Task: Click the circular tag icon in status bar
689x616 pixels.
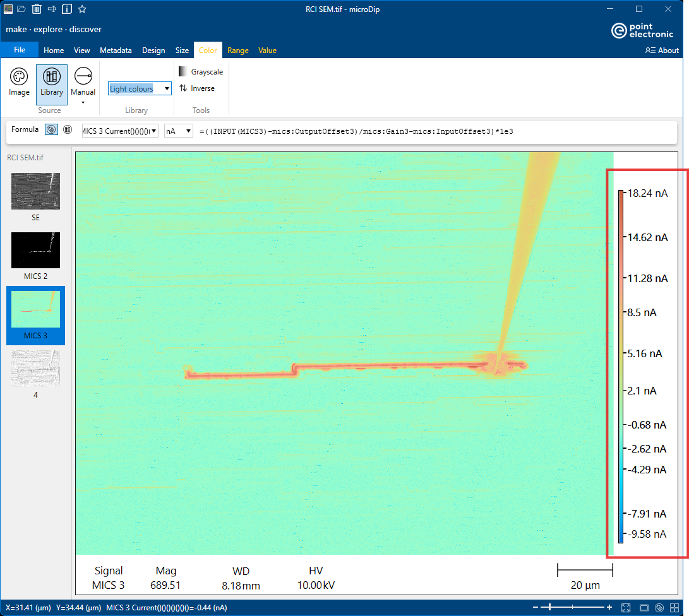Action: 659,608
